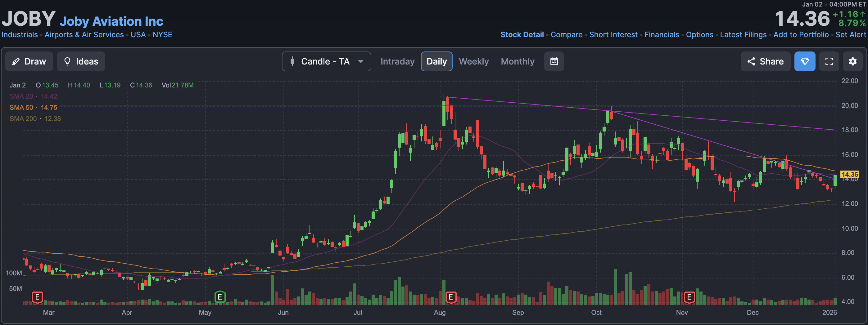Click the Share button
The height and width of the screenshot is (325, 868).
(765, 61)
